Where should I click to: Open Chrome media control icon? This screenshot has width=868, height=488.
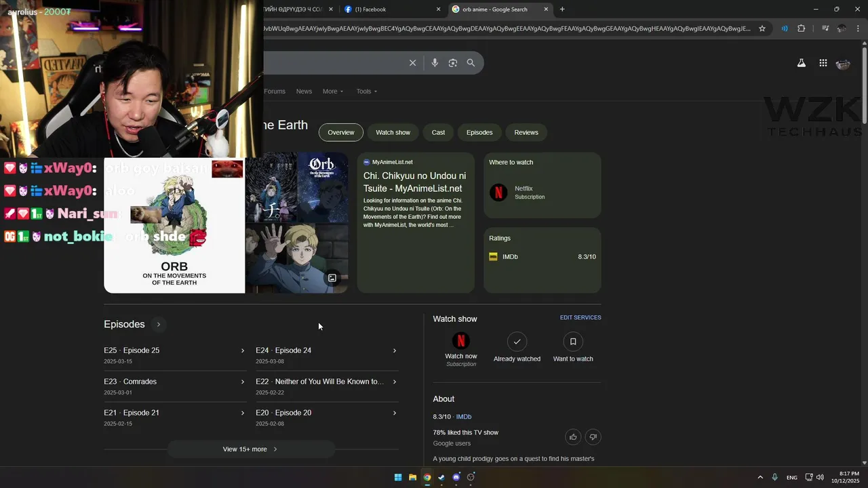[x=825, y=28]
